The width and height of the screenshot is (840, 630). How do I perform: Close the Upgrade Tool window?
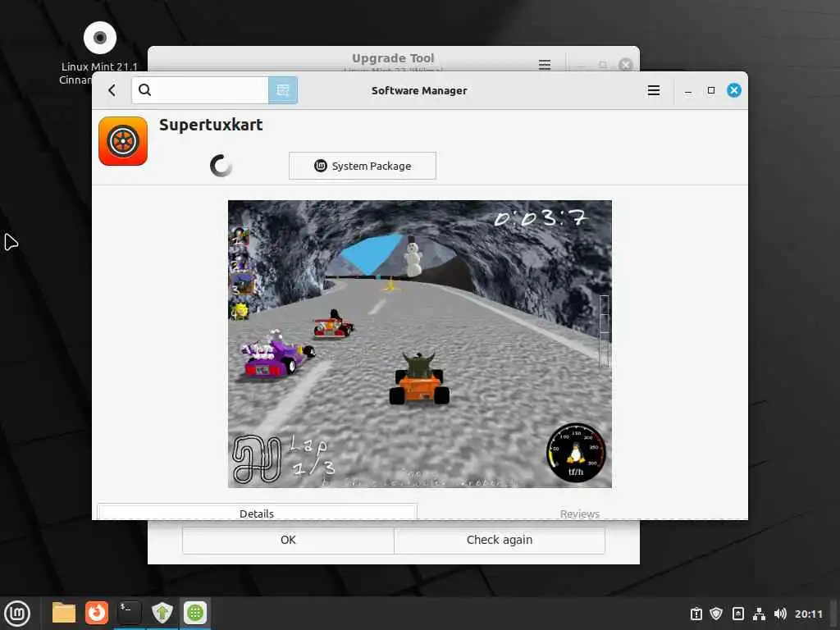click(x=625, y=65)
